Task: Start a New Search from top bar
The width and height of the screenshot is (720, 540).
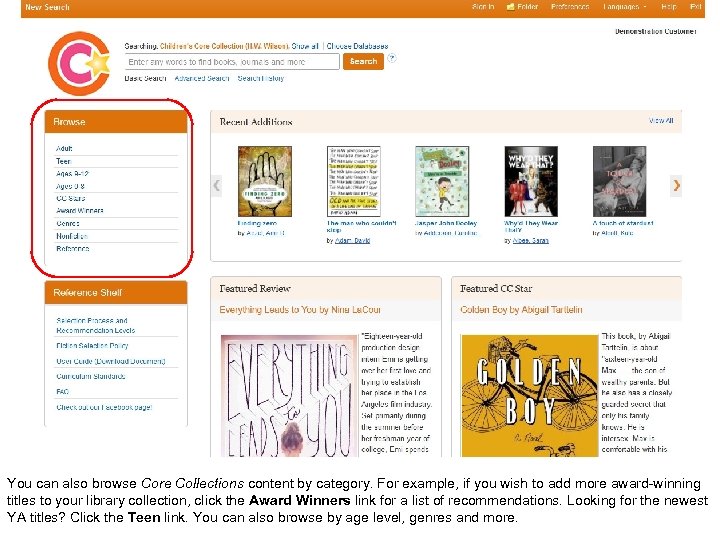Action: (48, 7)
